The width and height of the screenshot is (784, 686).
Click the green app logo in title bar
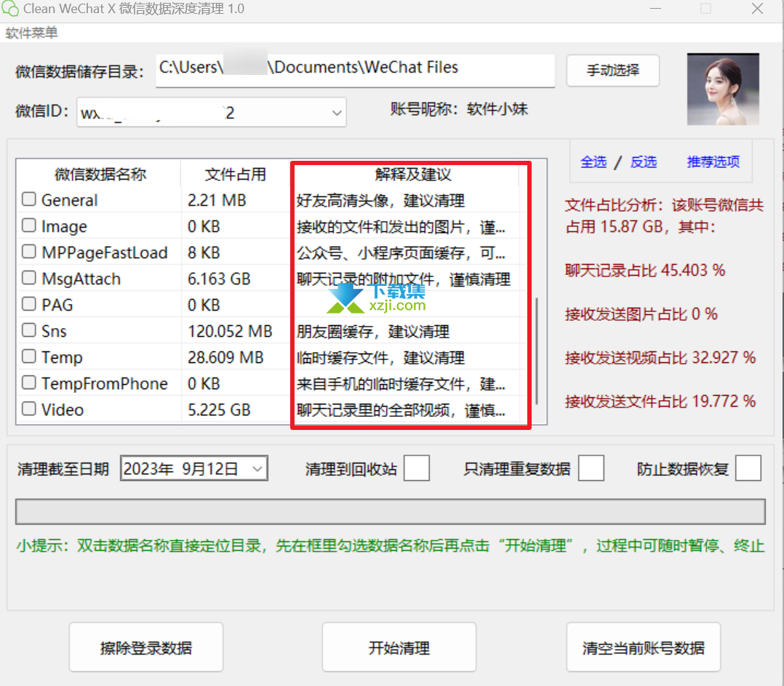pos(11,9)
